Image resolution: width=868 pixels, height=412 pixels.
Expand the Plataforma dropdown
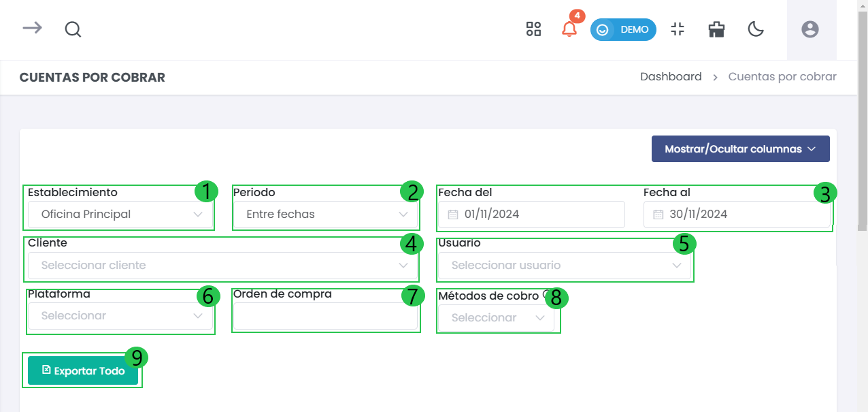[x=120, y=315]
